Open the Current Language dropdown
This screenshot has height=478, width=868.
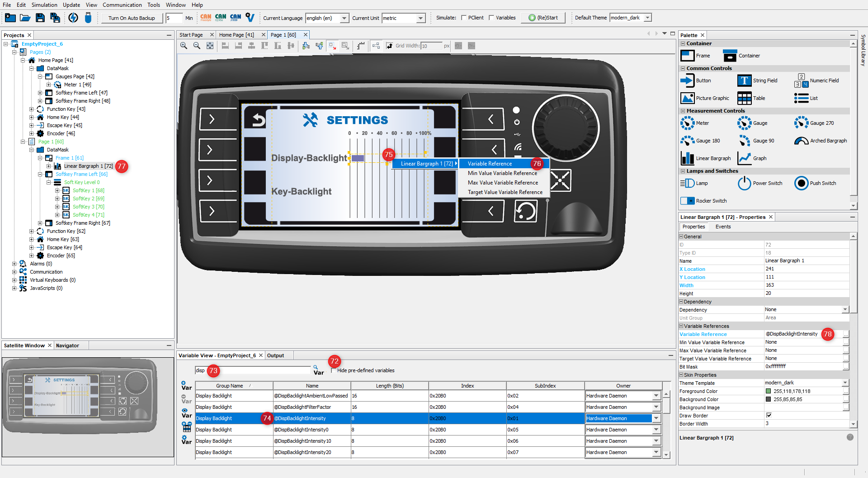click(x=344, y=18)
